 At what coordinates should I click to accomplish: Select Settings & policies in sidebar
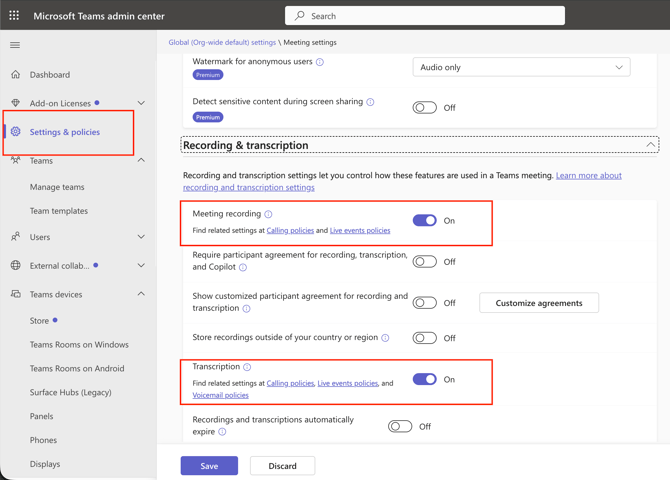click(65, 132)
